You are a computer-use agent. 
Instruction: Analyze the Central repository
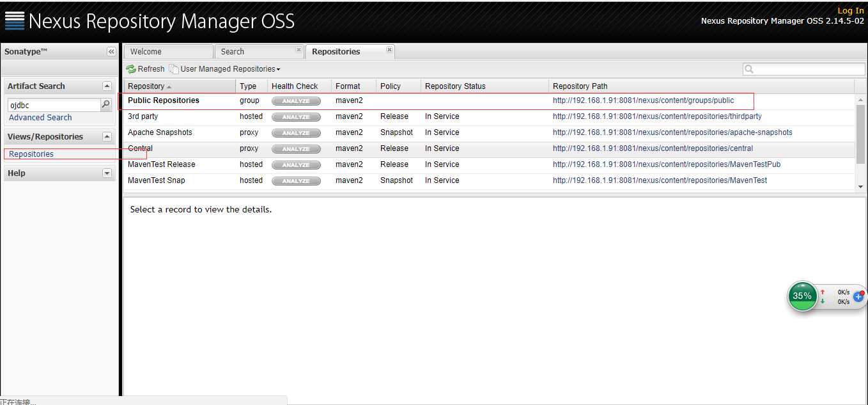pos(296,149)
